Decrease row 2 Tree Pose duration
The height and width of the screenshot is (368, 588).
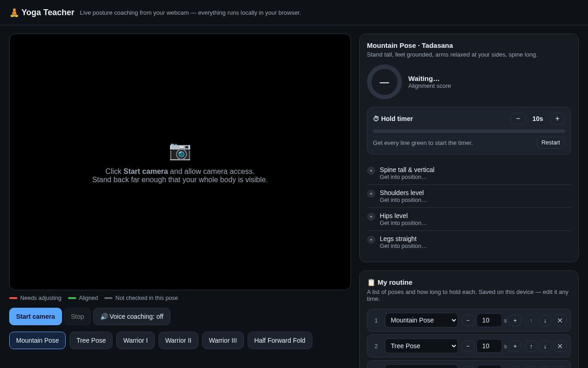pos(468,346)
